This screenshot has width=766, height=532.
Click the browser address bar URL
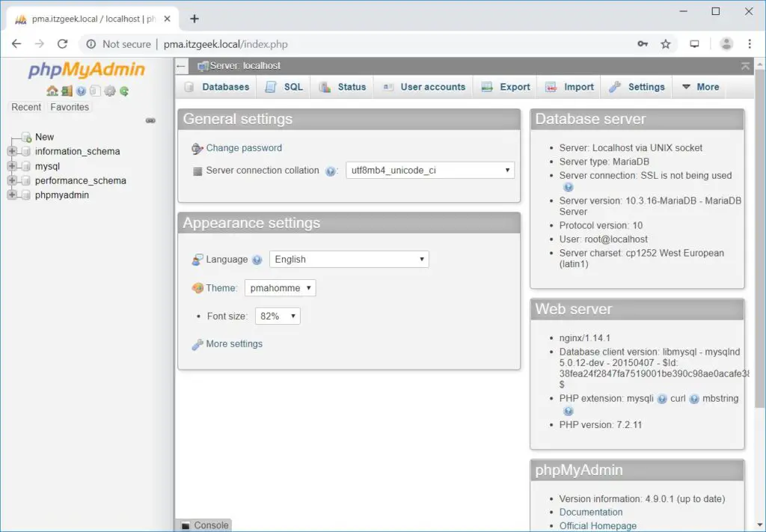click(226, 44)
